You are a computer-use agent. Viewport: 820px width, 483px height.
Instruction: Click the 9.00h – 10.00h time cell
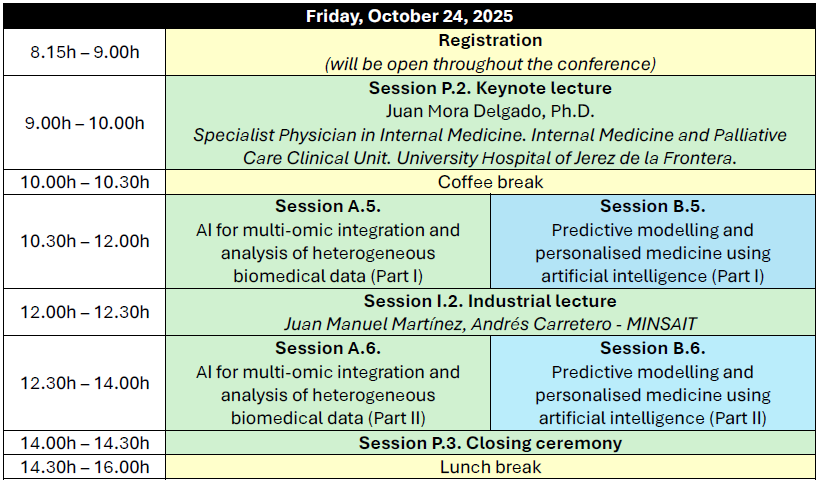[84, 123]
